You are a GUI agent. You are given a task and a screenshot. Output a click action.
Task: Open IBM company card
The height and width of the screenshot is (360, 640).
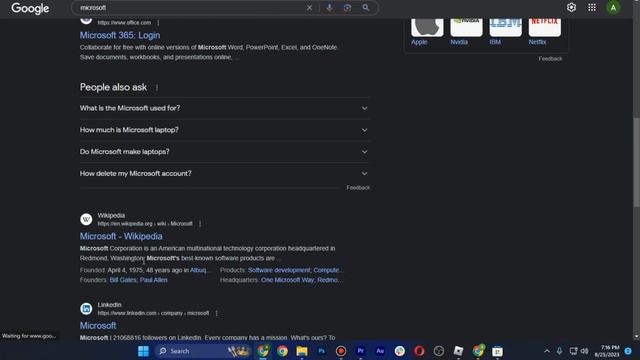[505, 32]
